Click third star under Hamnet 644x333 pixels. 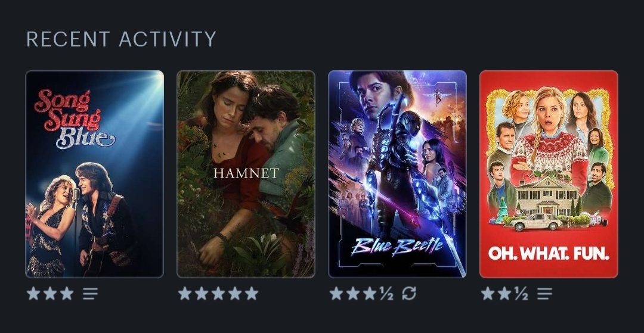click(218, 294)
